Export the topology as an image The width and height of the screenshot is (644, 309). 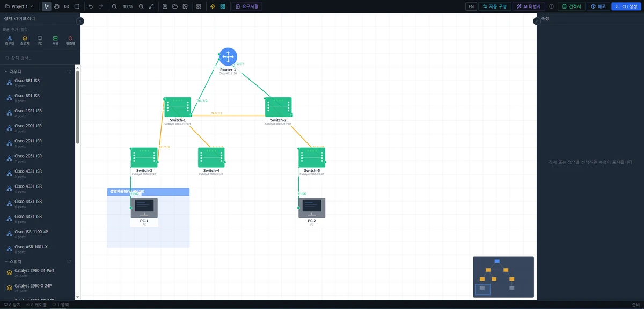[x=185, y=6]
